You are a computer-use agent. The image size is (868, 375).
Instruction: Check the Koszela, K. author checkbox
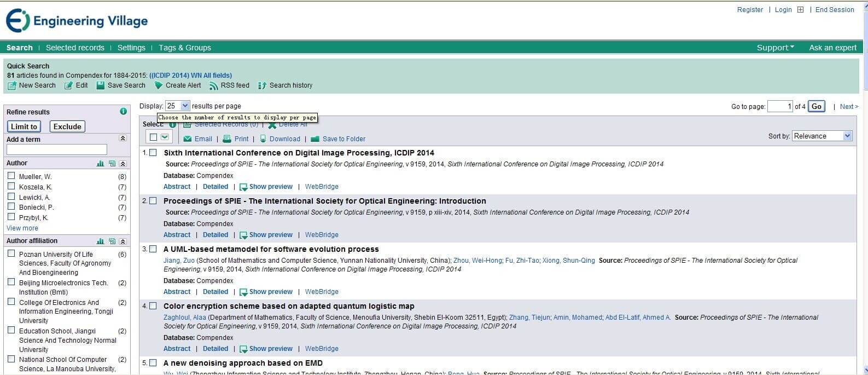[x=11, y=186]
